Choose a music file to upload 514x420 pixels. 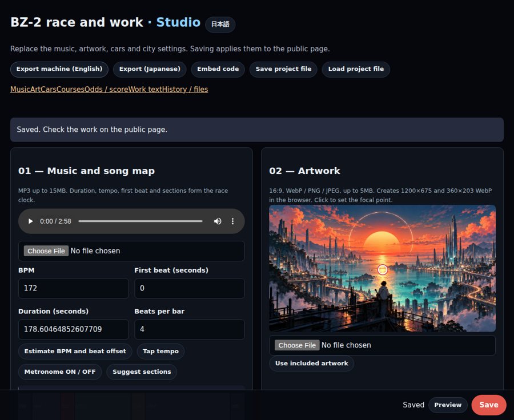(46, 251)
